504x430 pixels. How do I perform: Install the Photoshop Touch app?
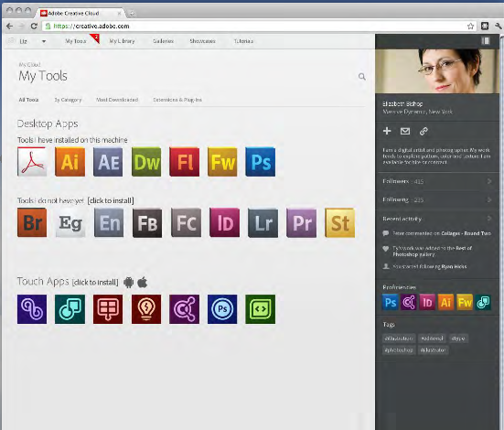click(x=222, y=309)
